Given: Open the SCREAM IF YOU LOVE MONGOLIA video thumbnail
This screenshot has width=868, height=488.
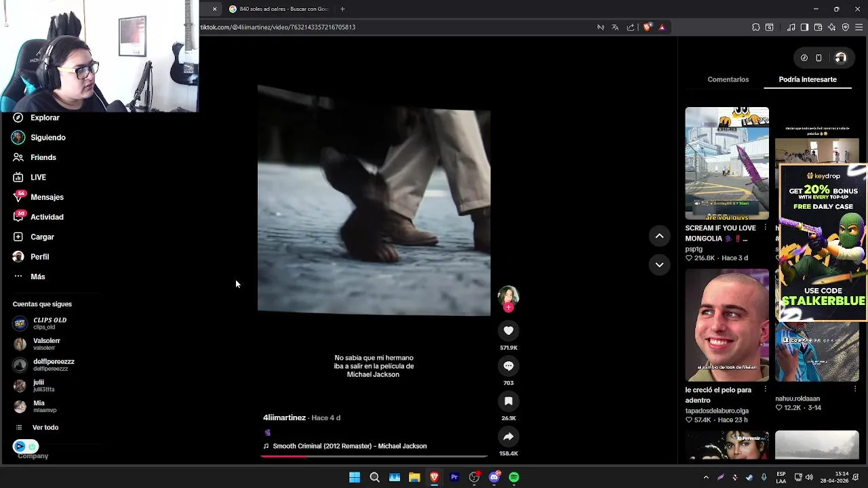Looking at the screenshot, I should (x=727, y=163).
